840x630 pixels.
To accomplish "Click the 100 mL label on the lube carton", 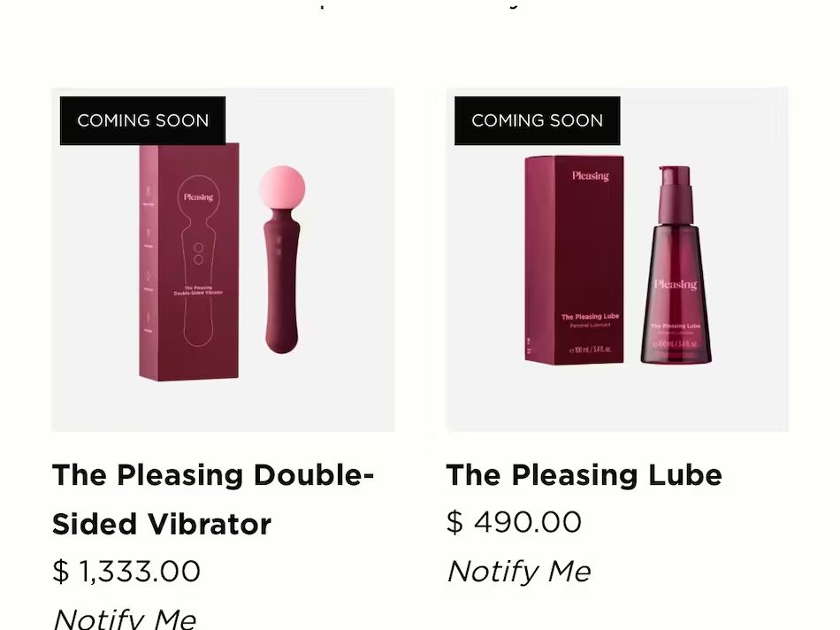I will point(589,350).
